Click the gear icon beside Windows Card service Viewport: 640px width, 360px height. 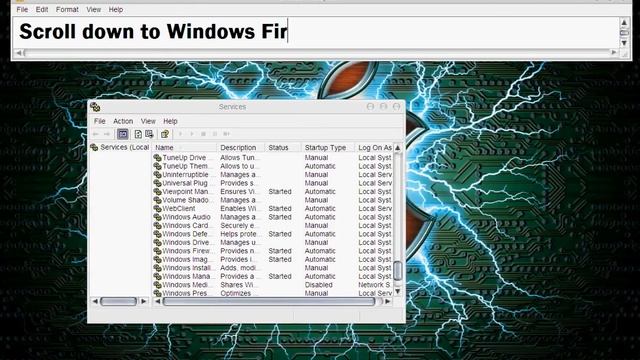(x=157, y=225)
